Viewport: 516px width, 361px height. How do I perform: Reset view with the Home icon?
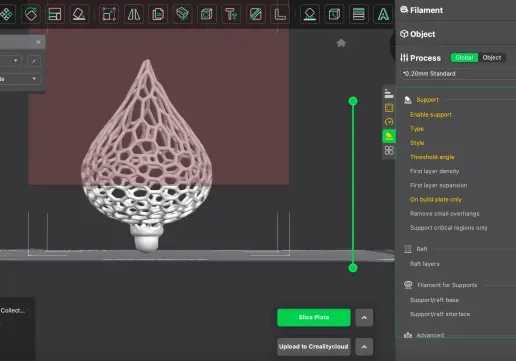(x=341, y=43)
